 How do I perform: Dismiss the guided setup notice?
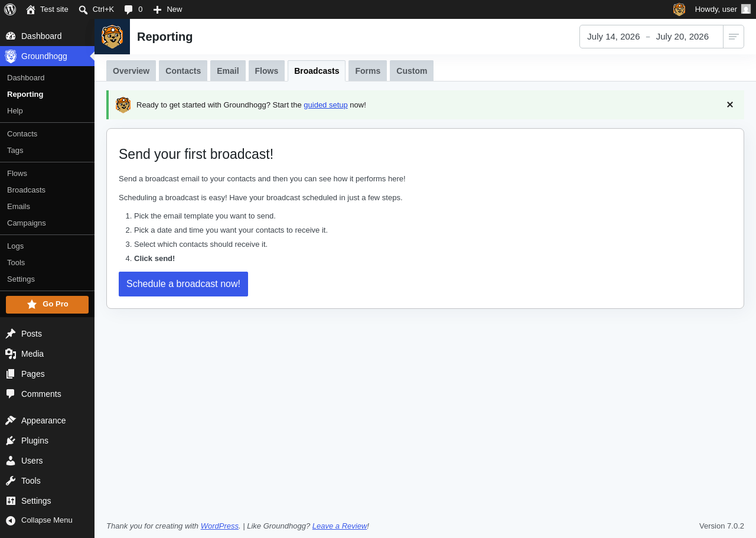click(730, 105)
